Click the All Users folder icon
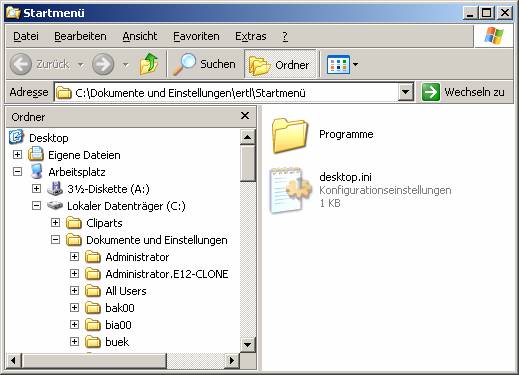 coord(93,291)
